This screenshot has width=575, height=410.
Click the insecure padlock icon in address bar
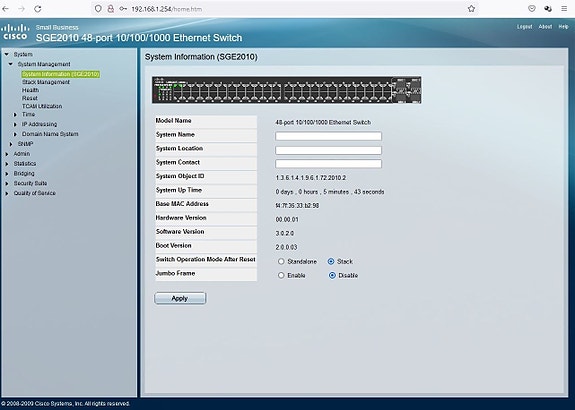click(110, 9)
